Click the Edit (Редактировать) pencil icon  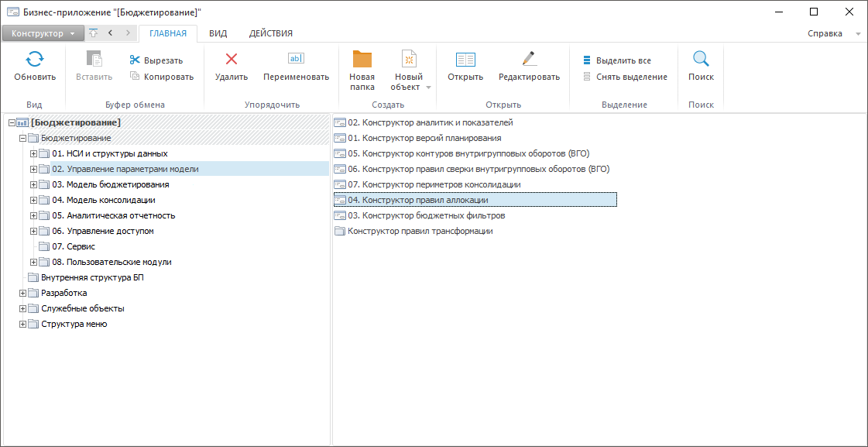point(529,60)
